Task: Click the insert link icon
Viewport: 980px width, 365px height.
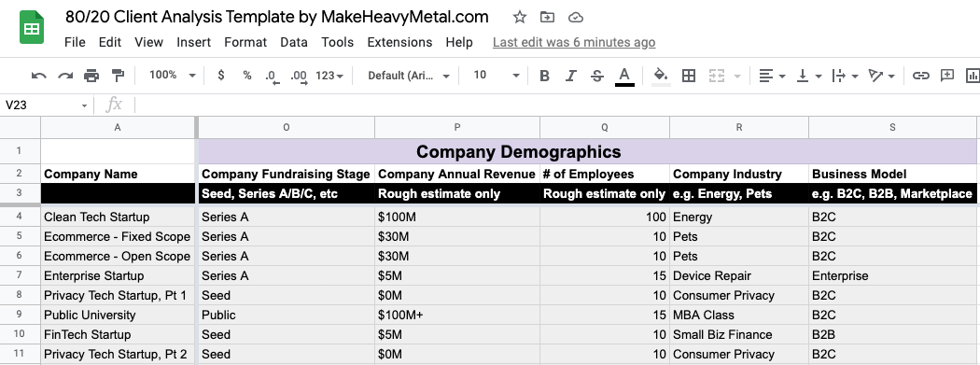Action: tap(920, 76)
